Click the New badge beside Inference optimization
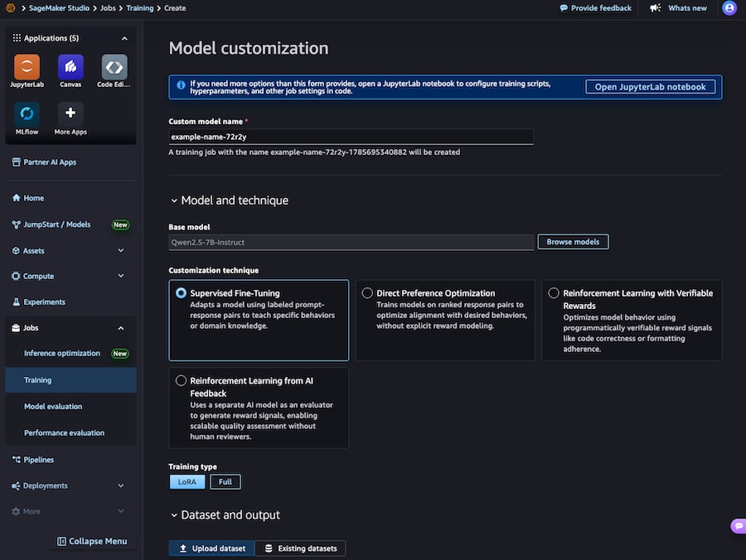This screenshot has width=746, height=560. pyautogui.click(x=120, y=354)
